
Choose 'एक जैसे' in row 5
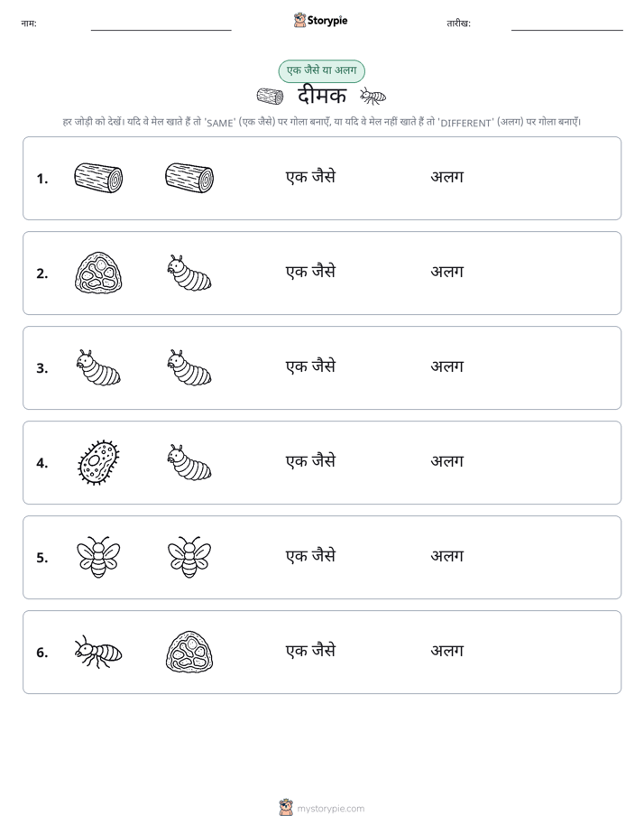[310, 556]
